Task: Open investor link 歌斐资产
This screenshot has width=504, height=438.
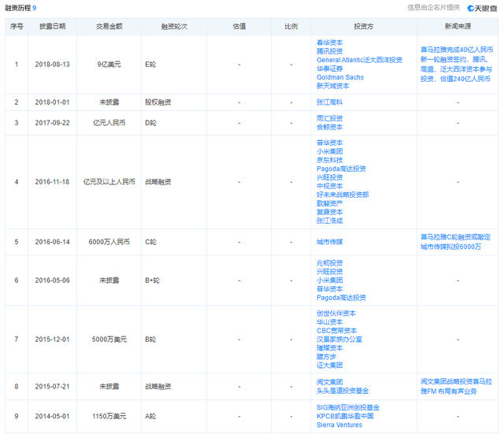Action: pyautogui.click(x=329, y=203)
